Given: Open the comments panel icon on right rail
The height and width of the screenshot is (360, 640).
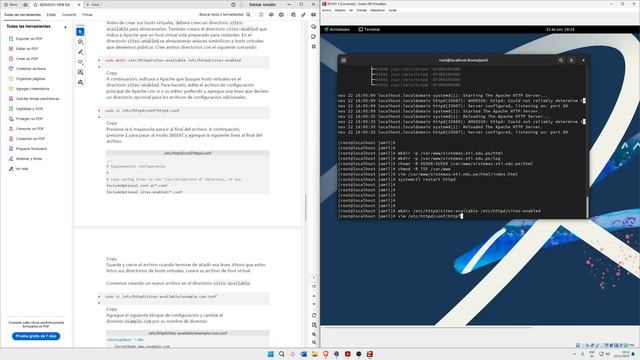Looking at the screenshot, I should click(x=313, y=27).
